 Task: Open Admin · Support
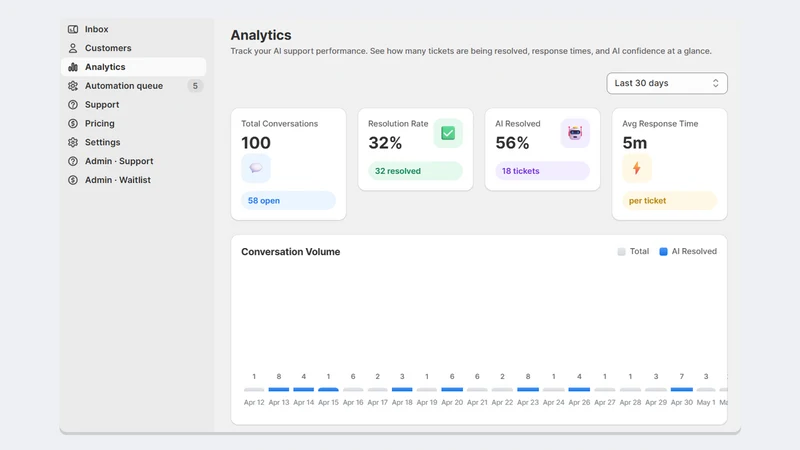click(x=134, y=161)
